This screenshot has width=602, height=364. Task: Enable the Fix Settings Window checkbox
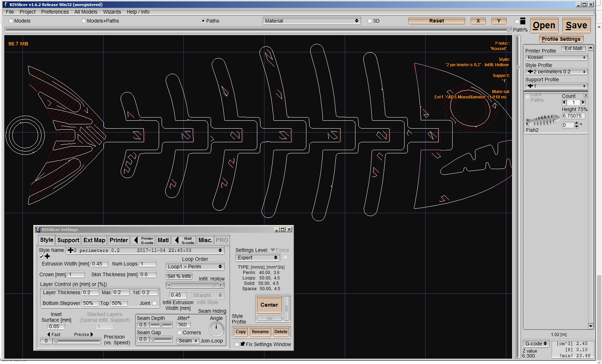pos(237,344)
